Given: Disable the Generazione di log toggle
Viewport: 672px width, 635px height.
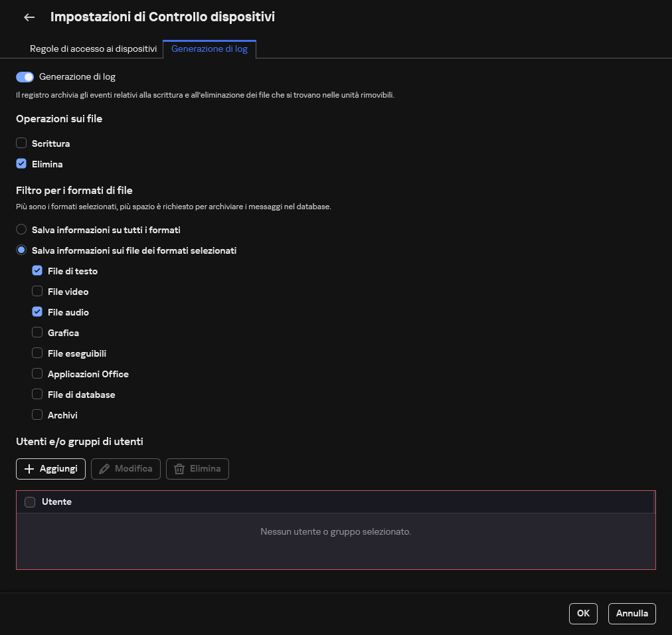Looking at the screenshot, I should [24, 76].
